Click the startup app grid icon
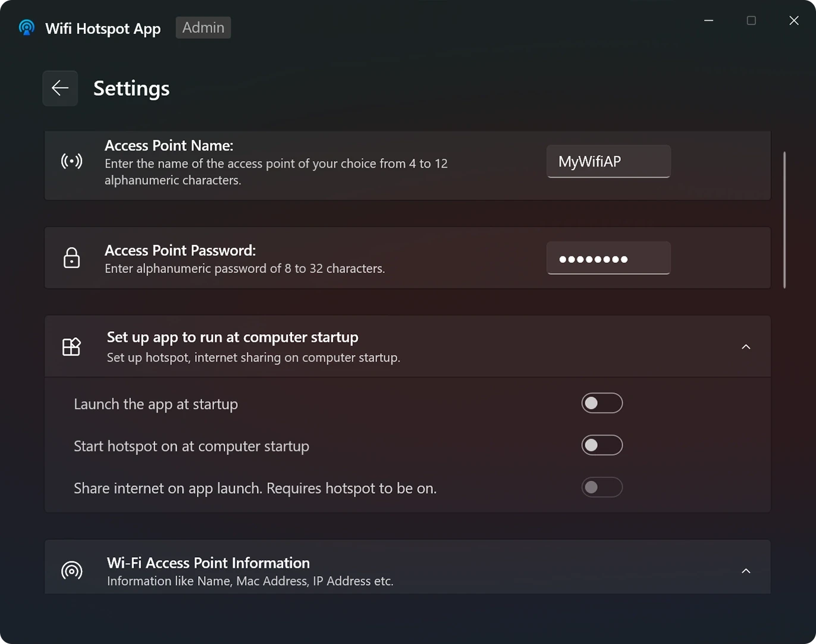 coord(71,346)
